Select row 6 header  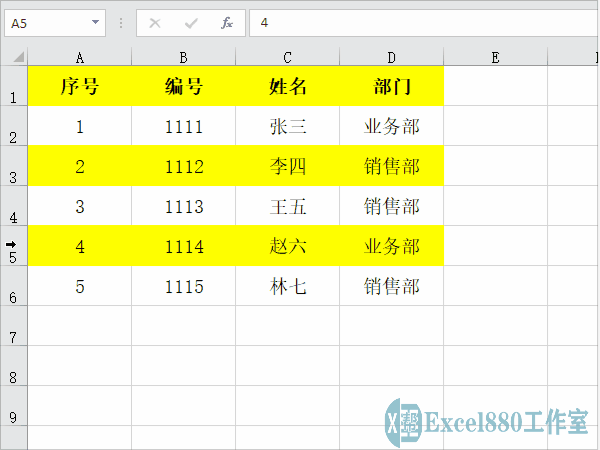pyautogui.click(x=13, y=286)
